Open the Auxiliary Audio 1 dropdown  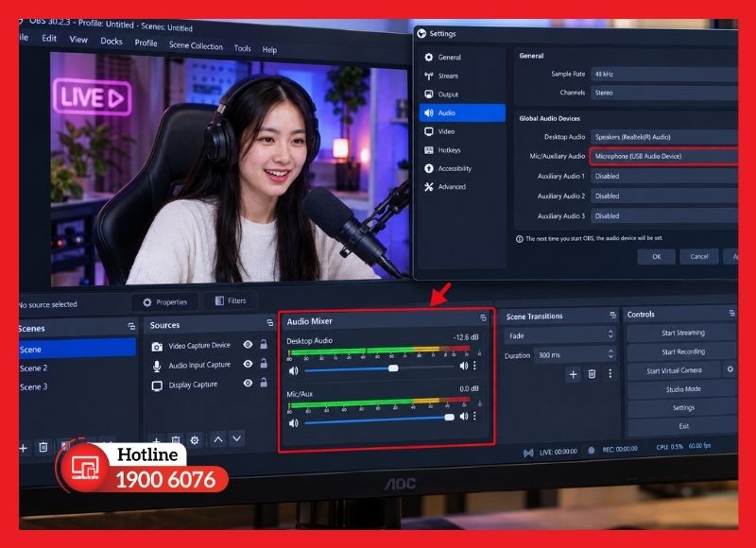pos(664,177)
